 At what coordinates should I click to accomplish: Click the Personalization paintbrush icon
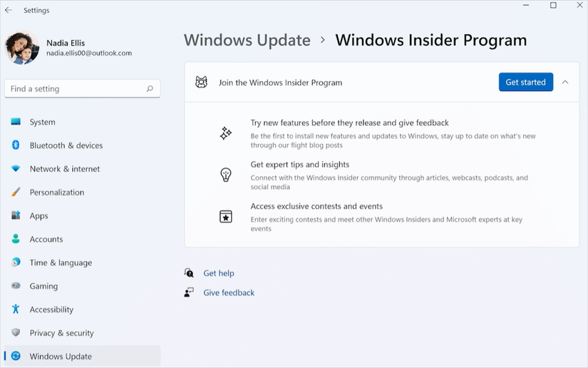pyautogui.click(x=16, y=192)
